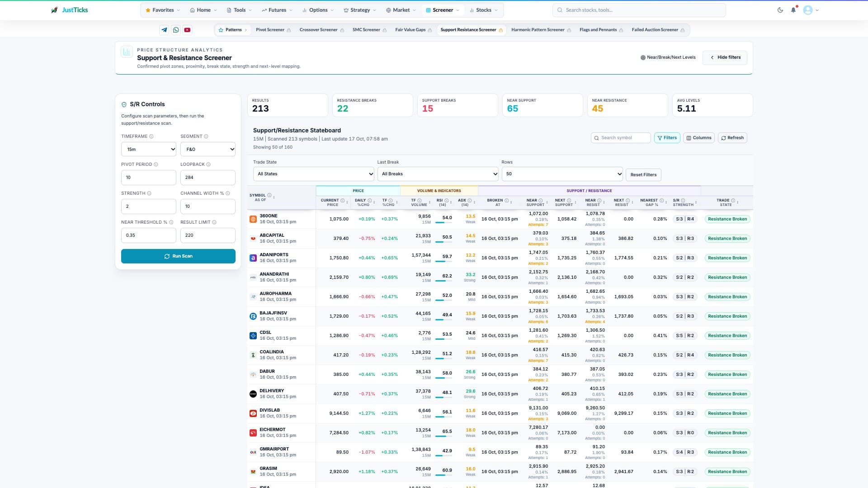Screen dimensions: 868x488
Task: Click the 360ONE stock logo
Action: click(253, 219)
